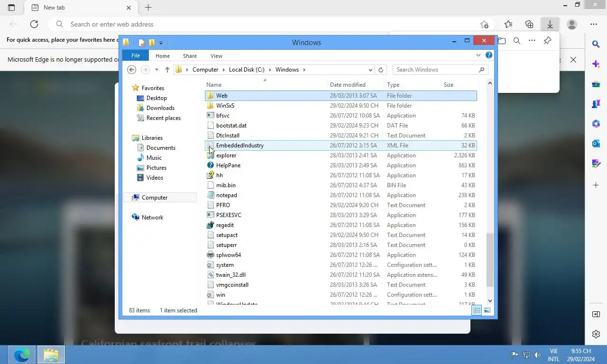Select the HelpPane application icon
Viewport: 607px width, 364px height.
tap(211, 165)
